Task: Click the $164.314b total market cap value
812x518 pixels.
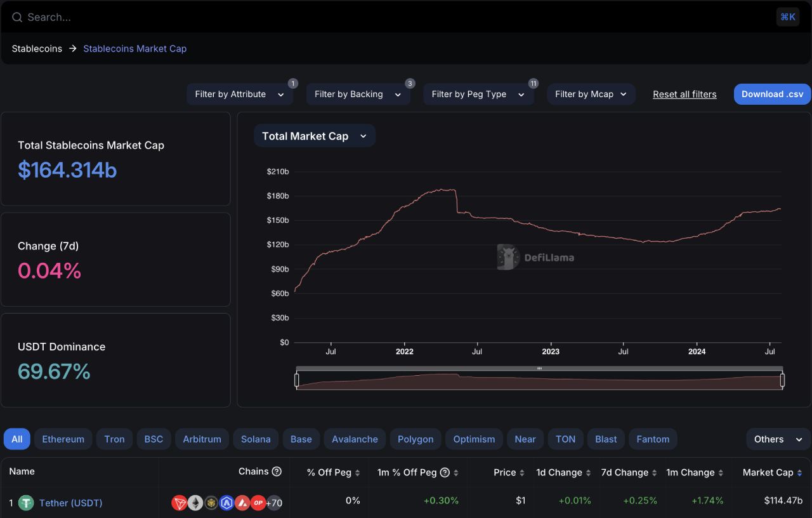Action: tap(67, 170)
